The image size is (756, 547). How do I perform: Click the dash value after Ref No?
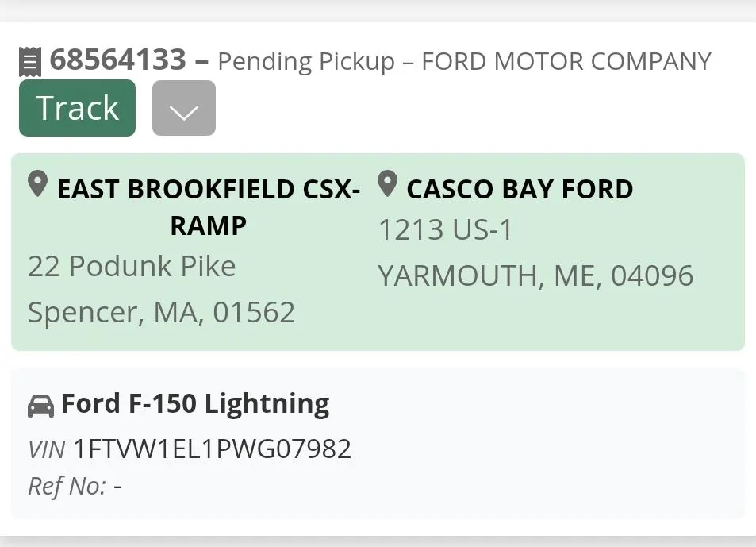click(x=117, y=486)
